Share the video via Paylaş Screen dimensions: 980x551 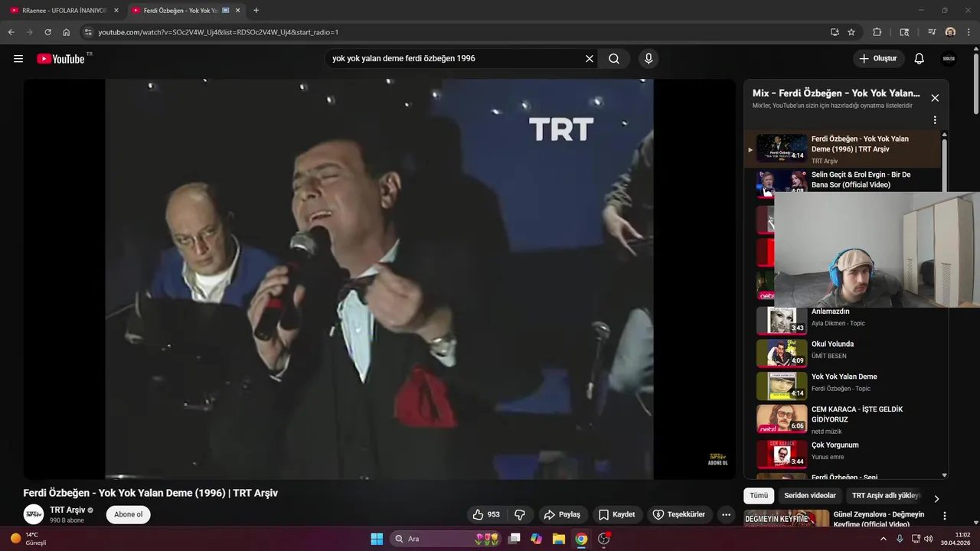[563, 514]
